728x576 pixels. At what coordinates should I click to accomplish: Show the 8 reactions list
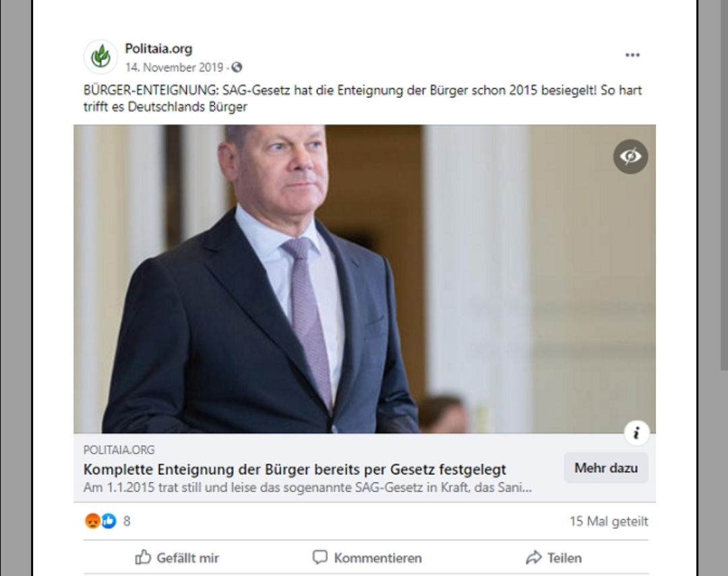(127, 521)
